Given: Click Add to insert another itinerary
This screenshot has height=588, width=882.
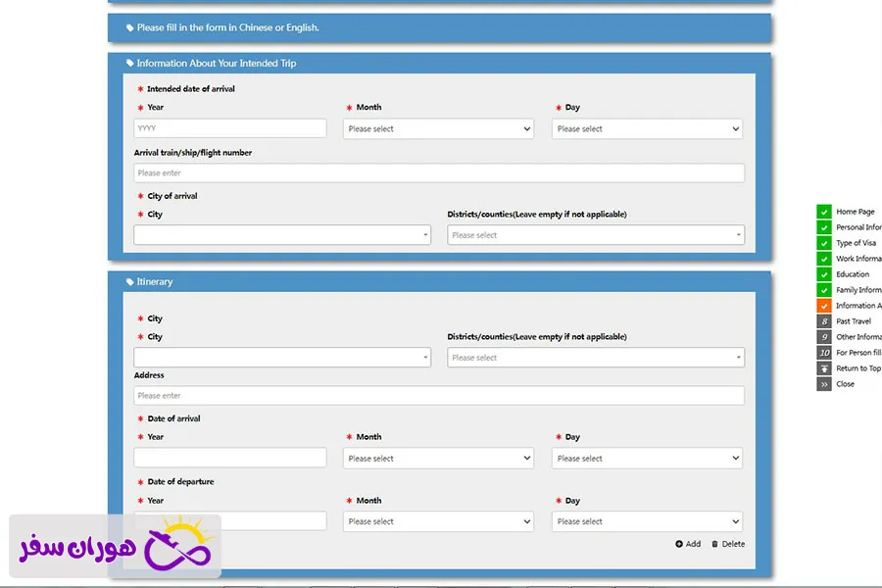Looking at the screenshot, I should pyautogui.click(x=688, y=544).
